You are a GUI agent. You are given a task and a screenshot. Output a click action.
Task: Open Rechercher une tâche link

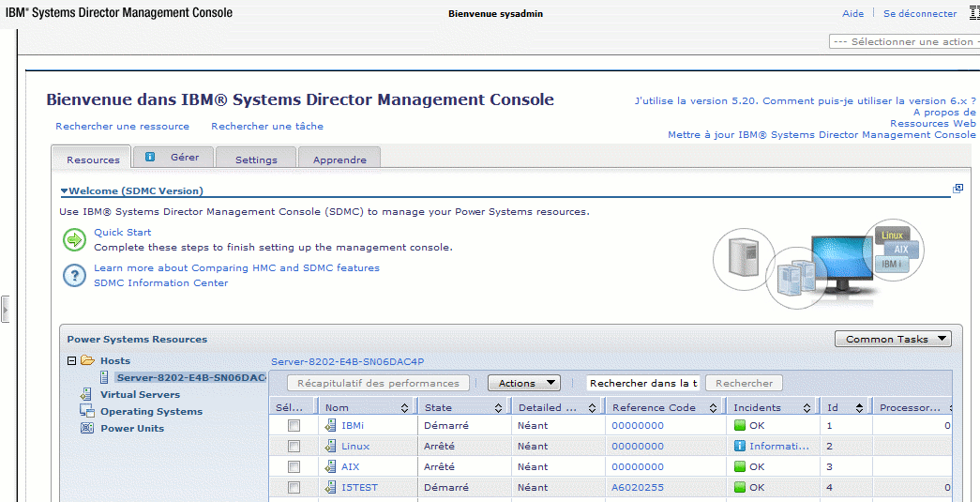(267, 127)
